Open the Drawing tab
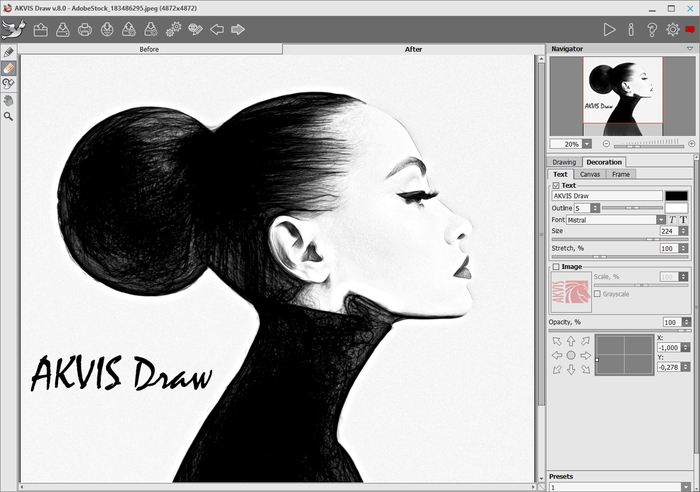The width and height of the screenshot is (700, 492). pyautogui.click(x=564, y=162)
